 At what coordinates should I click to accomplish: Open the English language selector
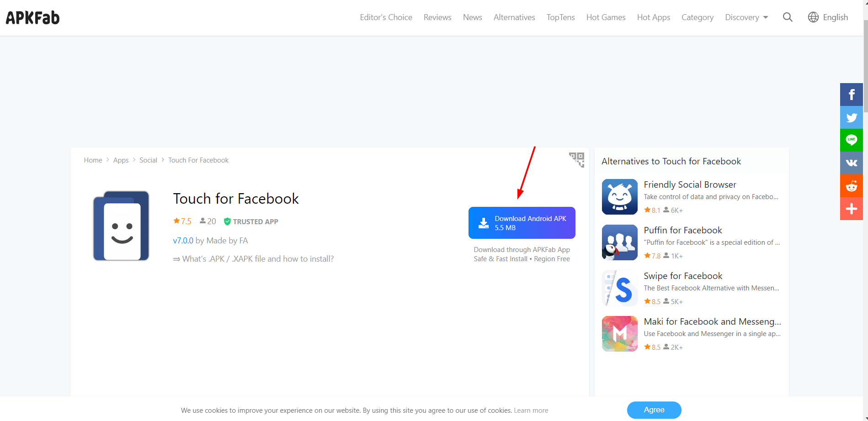(828, 17)
